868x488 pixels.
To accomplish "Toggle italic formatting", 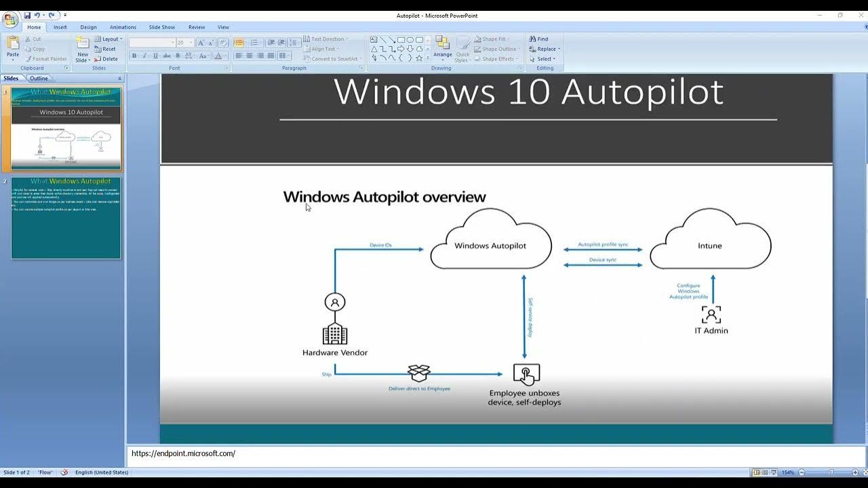I will (x=144, y=56).
